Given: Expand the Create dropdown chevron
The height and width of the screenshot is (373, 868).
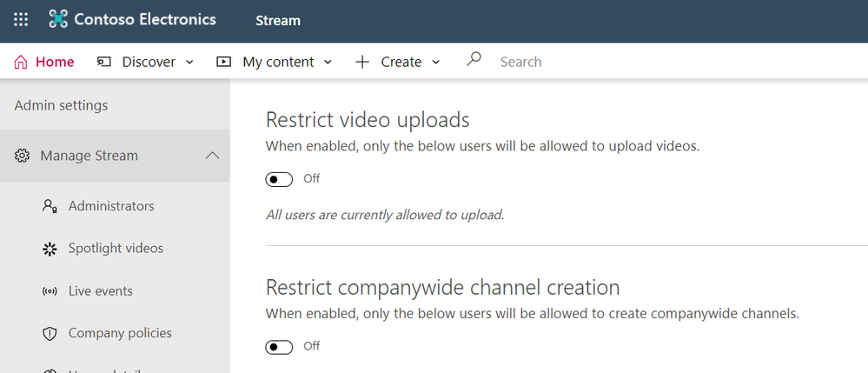Looking at the screenshot, I should pos(435,62).
